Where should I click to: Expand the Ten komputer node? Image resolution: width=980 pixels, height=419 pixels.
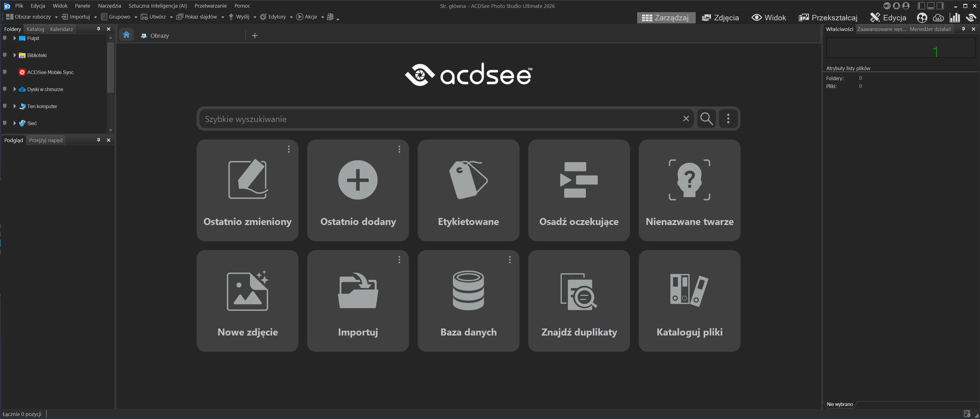tap(15, 106)
